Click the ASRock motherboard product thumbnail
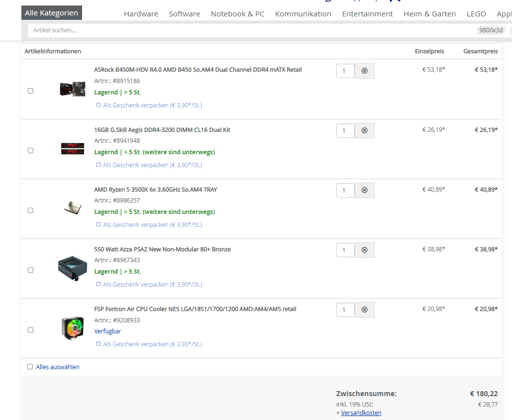The image size is (512, 420). (x=72, y=89)
